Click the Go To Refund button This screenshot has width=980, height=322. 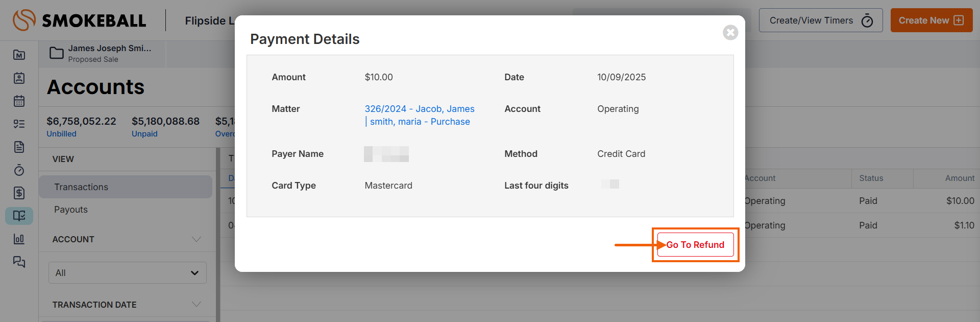click(695, 245)
